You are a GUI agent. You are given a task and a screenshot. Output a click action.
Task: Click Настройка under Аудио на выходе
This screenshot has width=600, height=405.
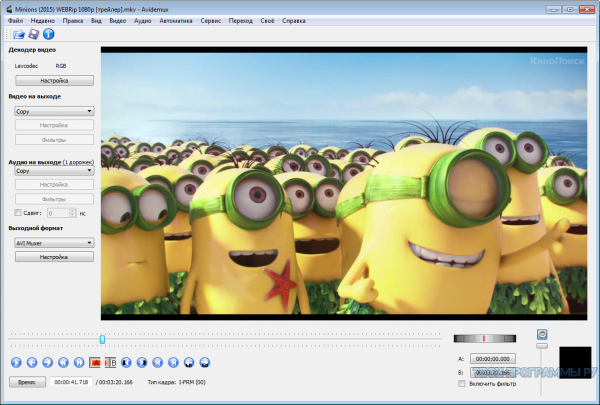54,185
